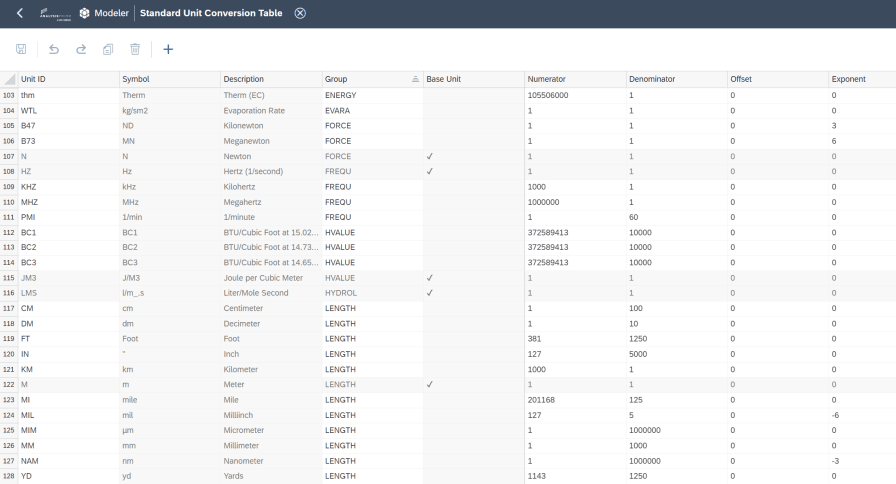Undo the last change
The image size is (896, 484).
(x=54, y=49)
